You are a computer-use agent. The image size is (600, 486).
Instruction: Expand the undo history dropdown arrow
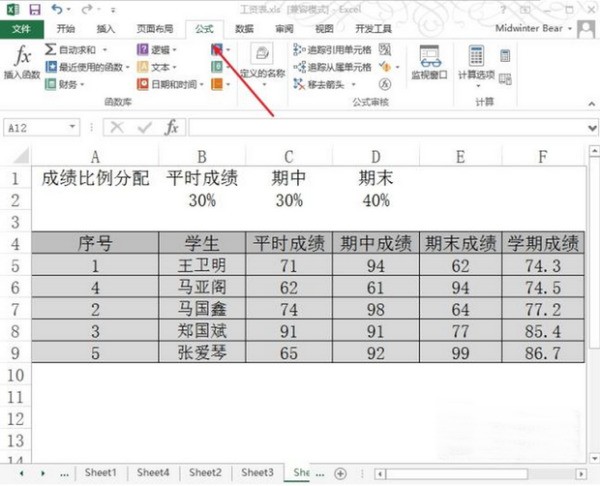tap(69, 9)
